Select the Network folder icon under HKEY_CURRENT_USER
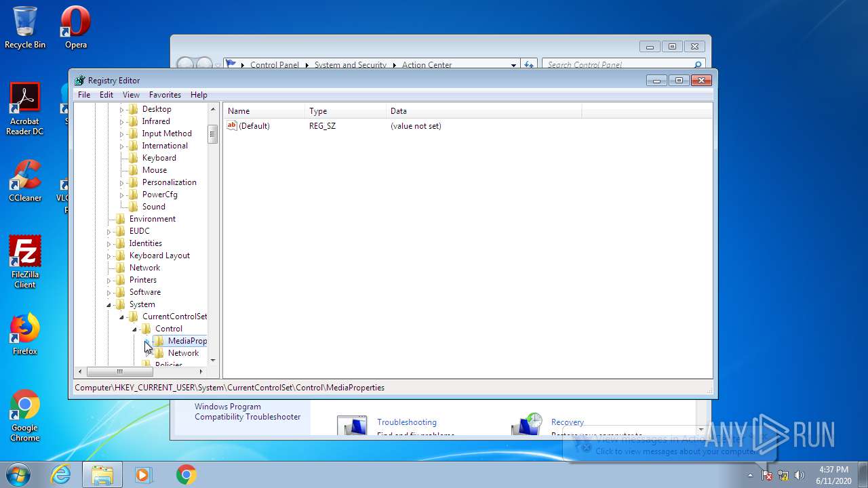The height and width of the screenshot is (488, 868). 120,268
